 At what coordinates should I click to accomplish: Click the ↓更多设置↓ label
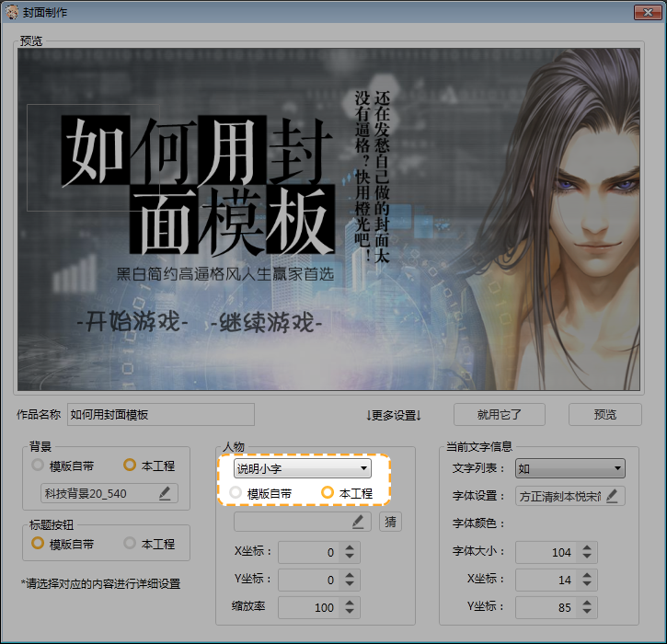pos(393,415)
